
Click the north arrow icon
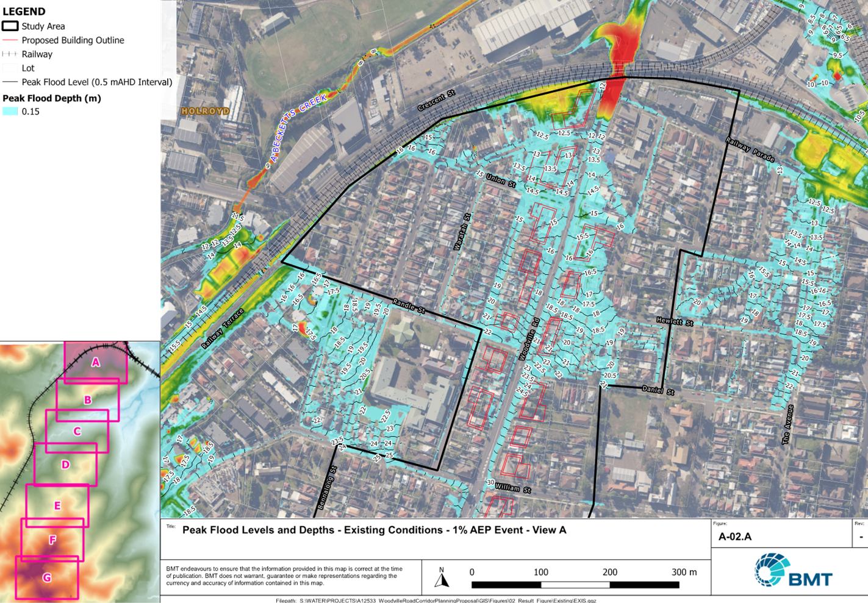442,577
